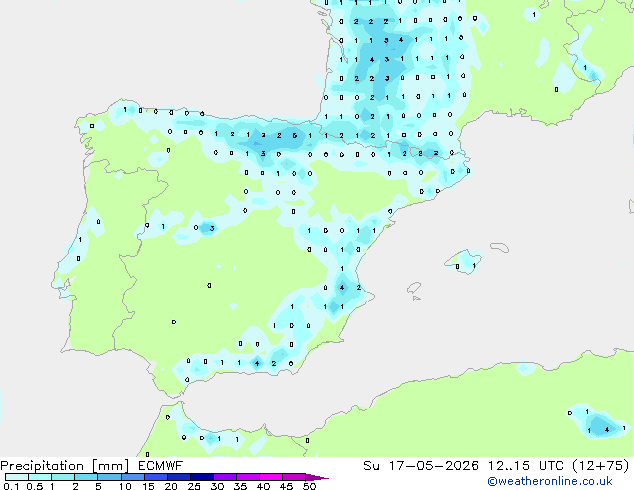Click the "Precipitation [mm]" title text
This screenshot has width=634, height=490.
point(65,466)
